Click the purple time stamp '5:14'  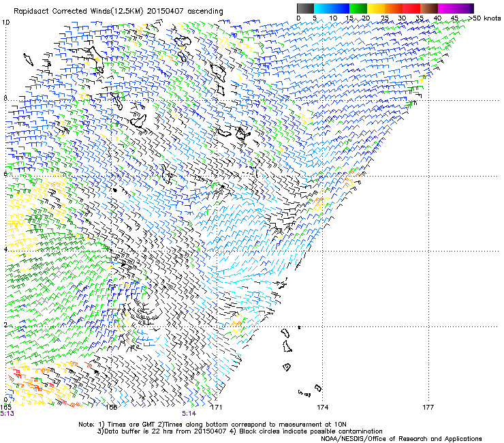coord(189,414)
